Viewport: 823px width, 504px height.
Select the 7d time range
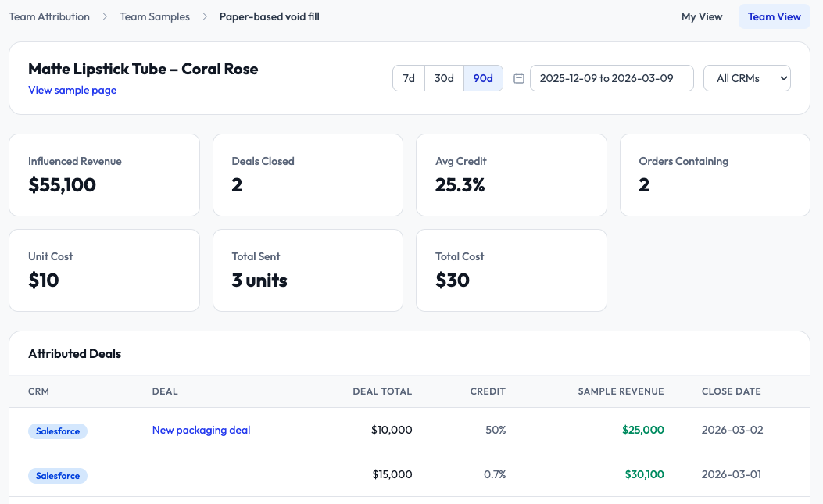tap(409, 78)
